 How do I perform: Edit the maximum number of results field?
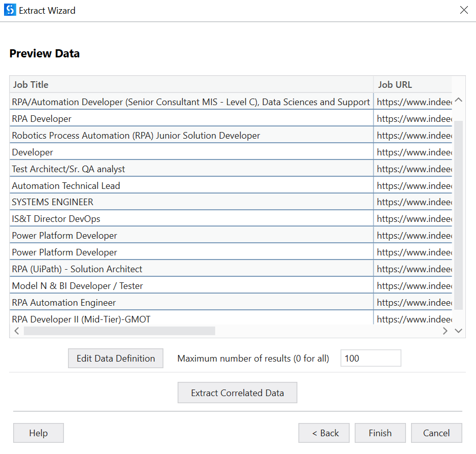(x=370, y=358)
